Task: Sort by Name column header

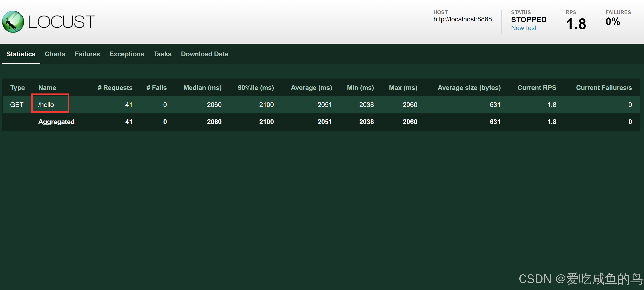Action: [47, 88]
